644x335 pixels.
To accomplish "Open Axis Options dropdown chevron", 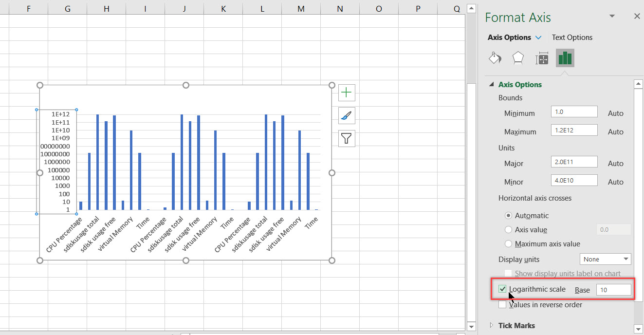I will [x=538, y=37].
